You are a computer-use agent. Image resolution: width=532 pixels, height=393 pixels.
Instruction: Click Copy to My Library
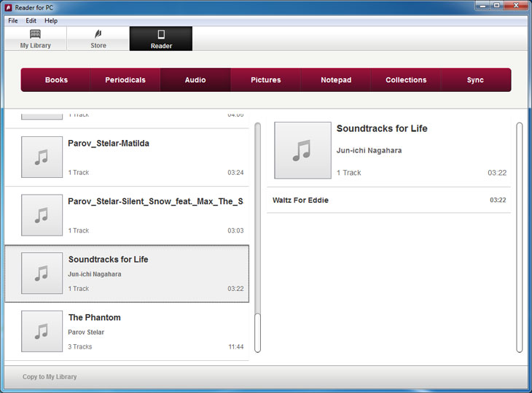point(50,377)
